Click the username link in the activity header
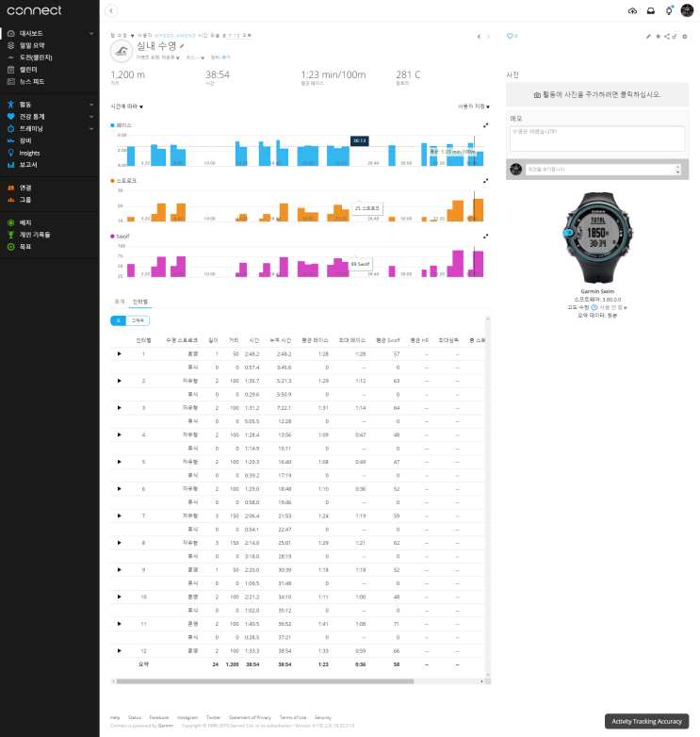 click(x=175, y=36)
